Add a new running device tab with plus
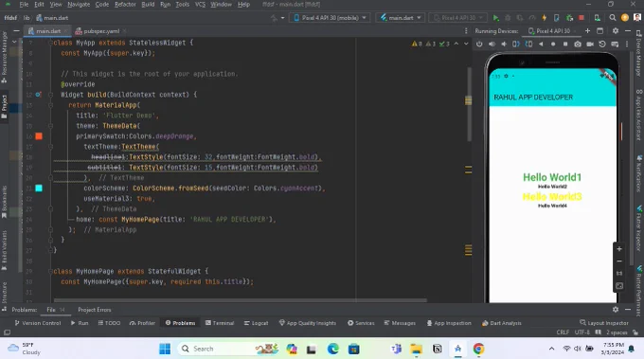The image size is (644, 359). tap(587, 31)
